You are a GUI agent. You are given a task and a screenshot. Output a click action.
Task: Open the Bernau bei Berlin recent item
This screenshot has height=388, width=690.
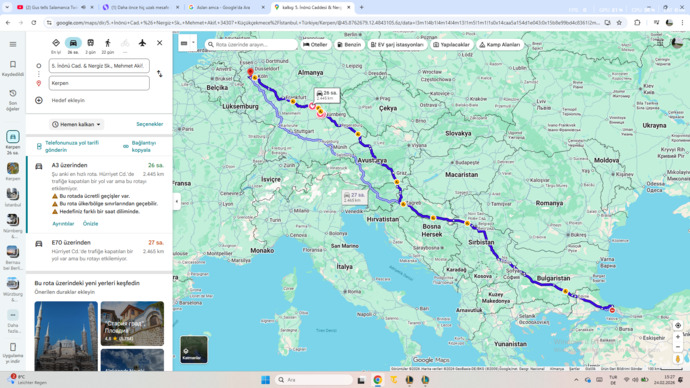(x=13, y=257)
